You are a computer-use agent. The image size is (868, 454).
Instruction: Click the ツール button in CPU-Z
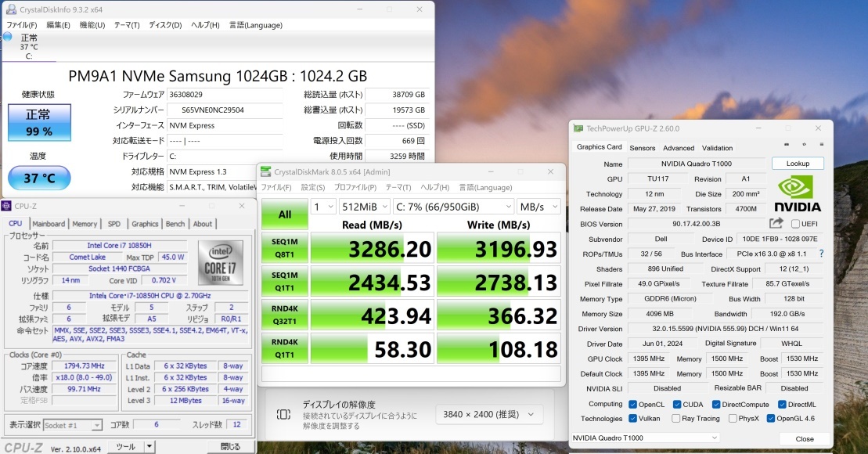click(126, 447)
